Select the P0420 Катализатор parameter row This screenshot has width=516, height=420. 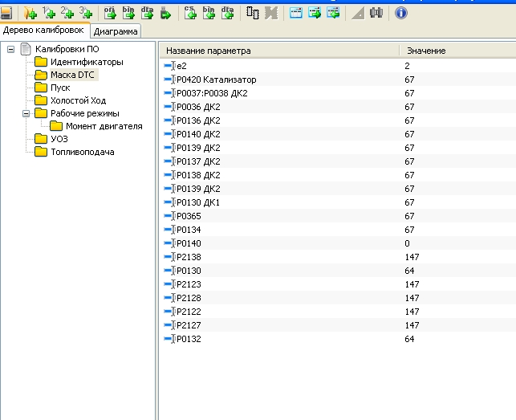[x=216, y=80]
